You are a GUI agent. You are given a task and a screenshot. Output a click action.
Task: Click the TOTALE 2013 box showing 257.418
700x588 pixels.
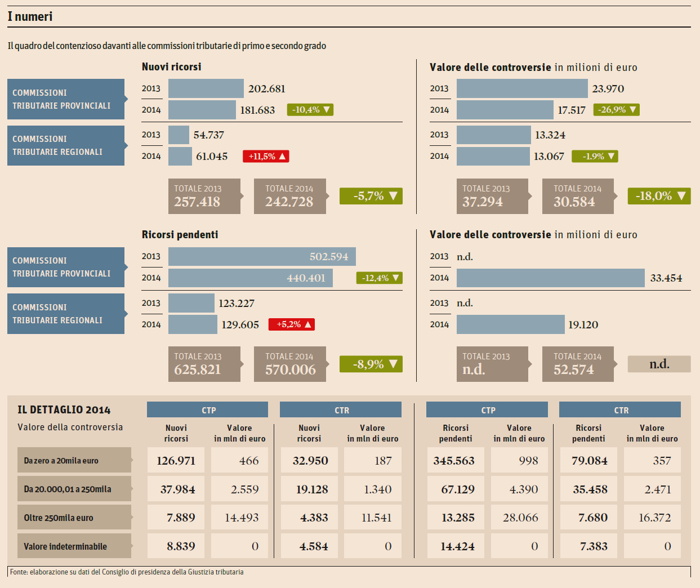[x=204, y=196]
